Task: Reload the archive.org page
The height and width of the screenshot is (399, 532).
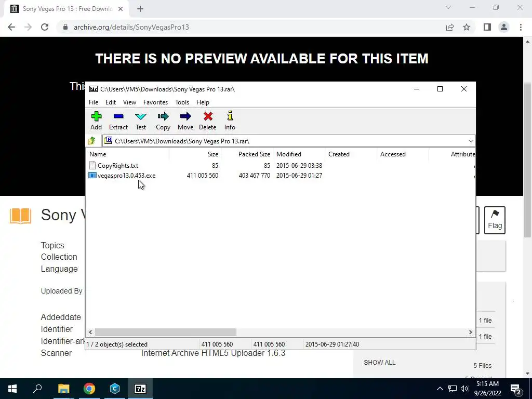Action: (45, 27)
